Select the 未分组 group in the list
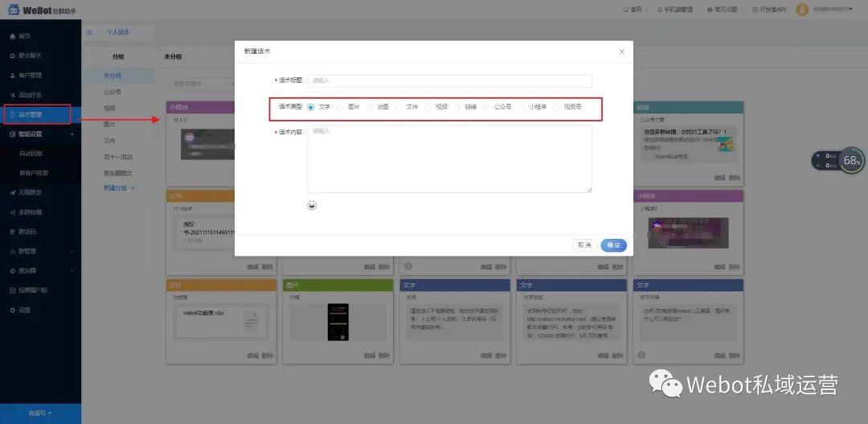 (113, 76)
